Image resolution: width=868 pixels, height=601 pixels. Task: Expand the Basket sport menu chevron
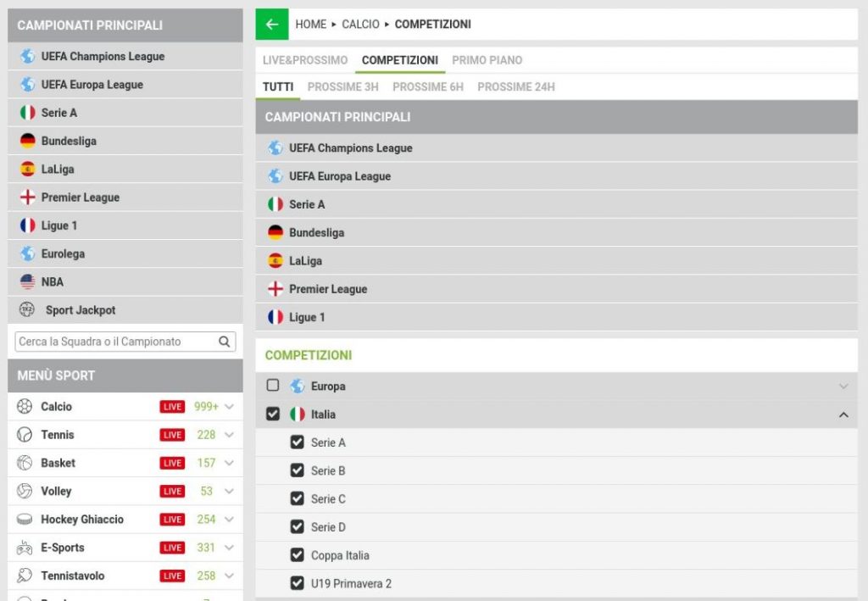(229, 463)
